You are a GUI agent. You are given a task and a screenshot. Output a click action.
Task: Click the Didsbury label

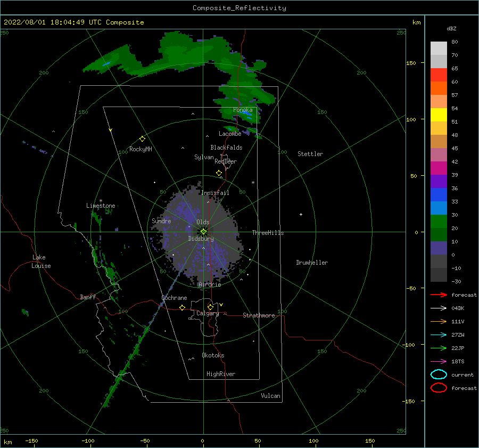click(x=201, y=239)
